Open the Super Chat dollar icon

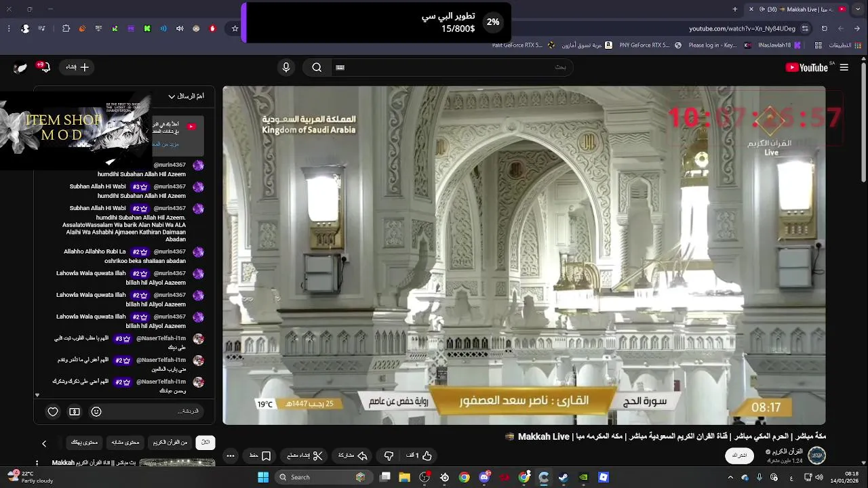(75, 411)
